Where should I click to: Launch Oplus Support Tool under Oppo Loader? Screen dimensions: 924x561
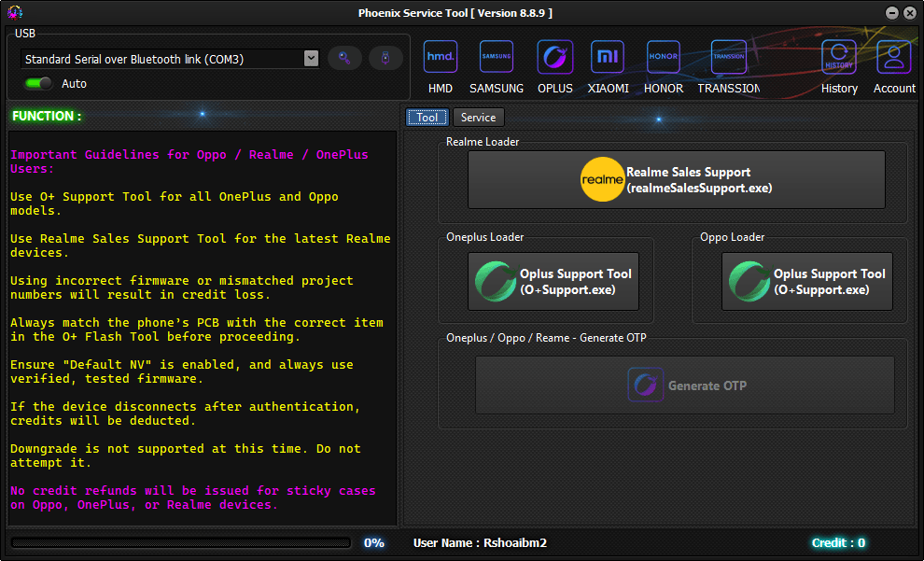point(806,282)
